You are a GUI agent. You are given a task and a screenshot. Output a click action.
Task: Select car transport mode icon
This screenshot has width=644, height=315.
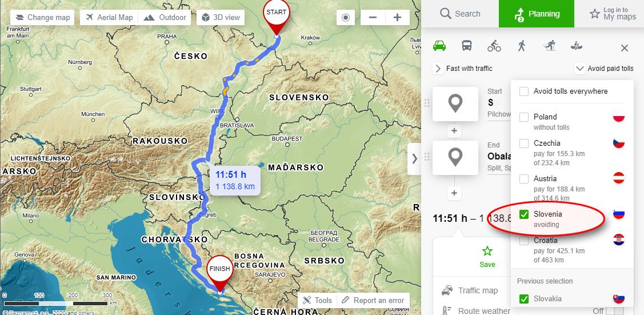click(x=439, y=46)
